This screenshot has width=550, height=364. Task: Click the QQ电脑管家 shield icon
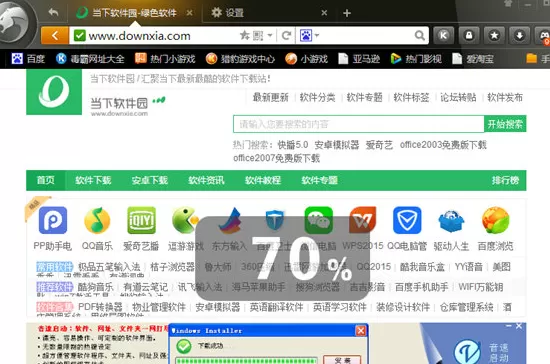pos(407,220)
